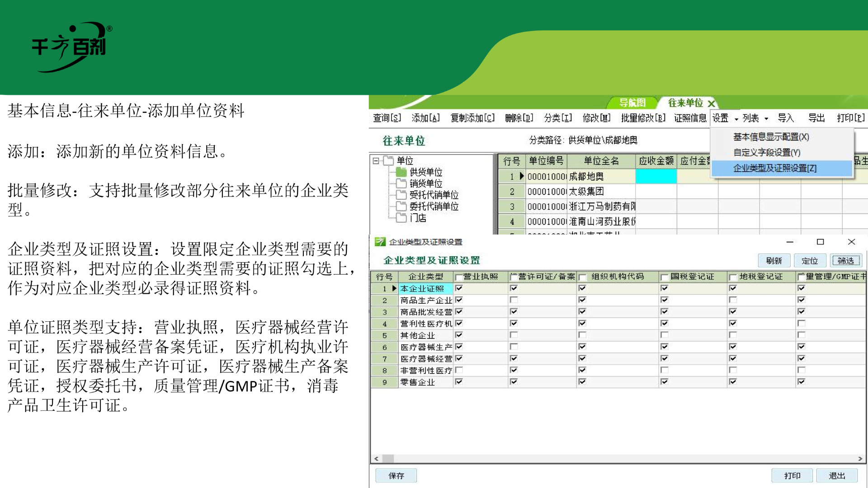Click the 刷新 button

coord(774,261)
